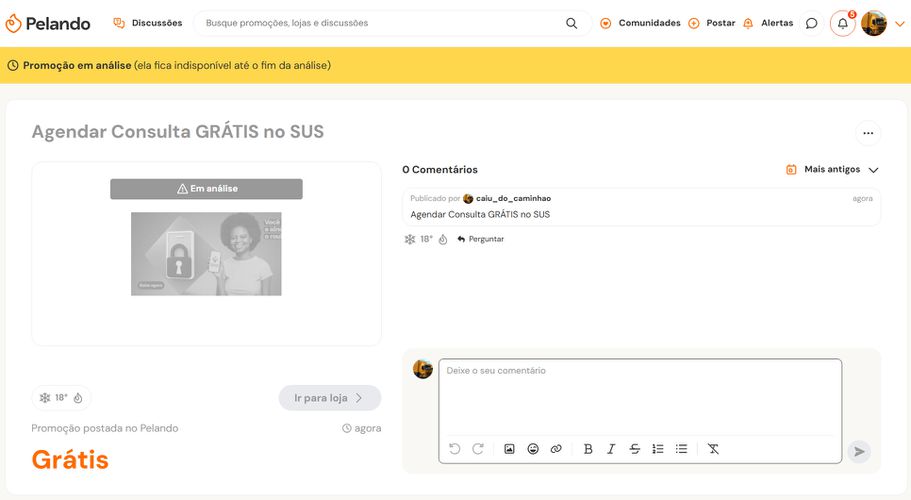This screenshot has width=911, height=500.
Task: Insert a link in the comment
Action: (x=556, y=449)
